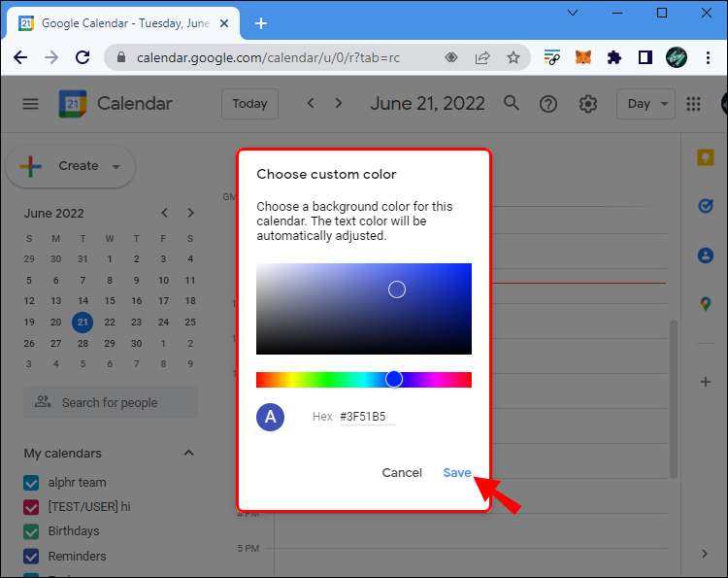Open the tab search chevron in title bar

(x=573, y=13)
